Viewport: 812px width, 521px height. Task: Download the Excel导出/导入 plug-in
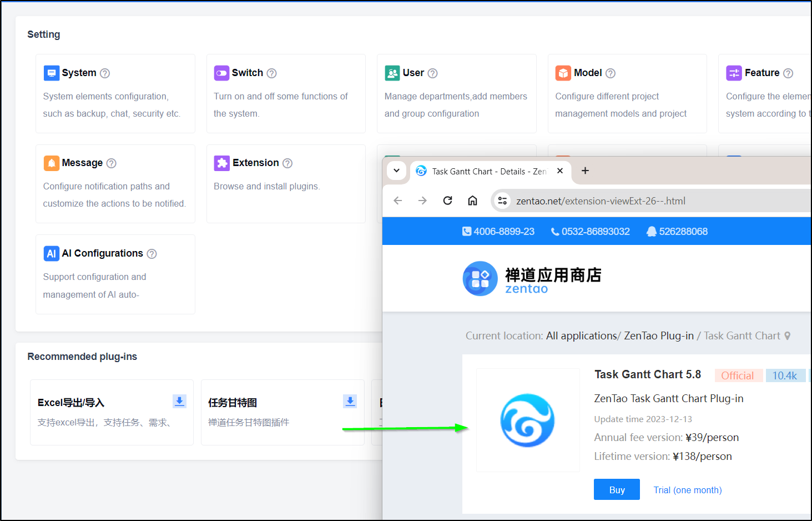point(179,401)
